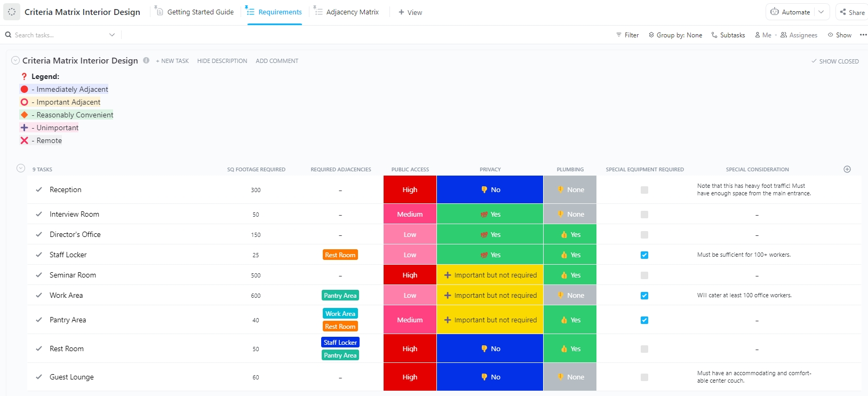Click the green Pantry Area tag on Work Area
Viewport: 868px width, 396px height.
(x=340, y=295)
